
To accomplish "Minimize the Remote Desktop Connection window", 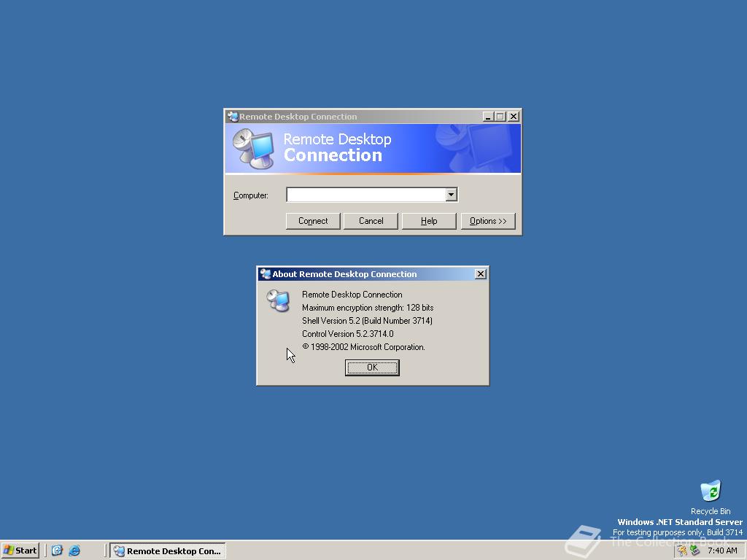I will [x=488, y=117].
